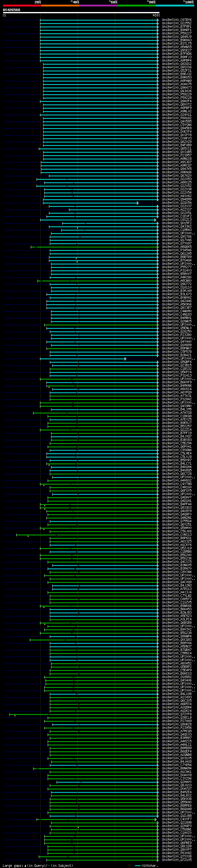Click on UniRef100_B4FUB9
Image resolution: width=197 pixels, height=868 pixels.
tap(176, 145)
